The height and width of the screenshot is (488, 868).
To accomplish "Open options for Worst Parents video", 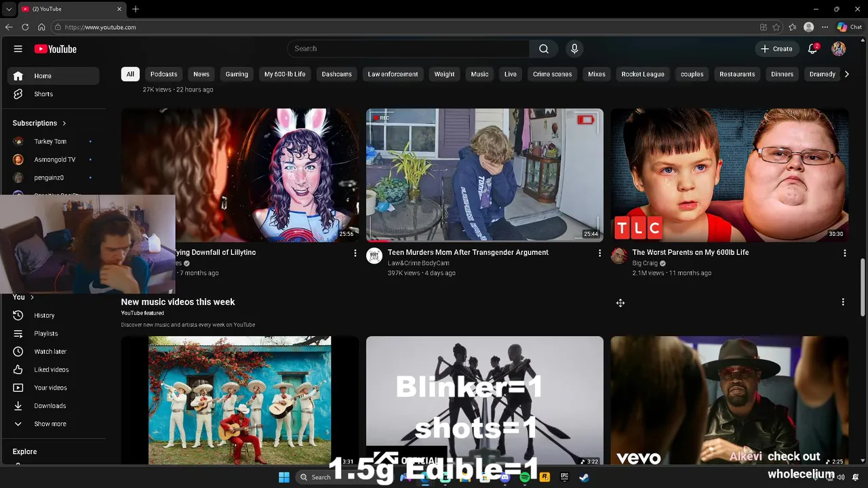I will pyautogui.click(x=844, y=253).
